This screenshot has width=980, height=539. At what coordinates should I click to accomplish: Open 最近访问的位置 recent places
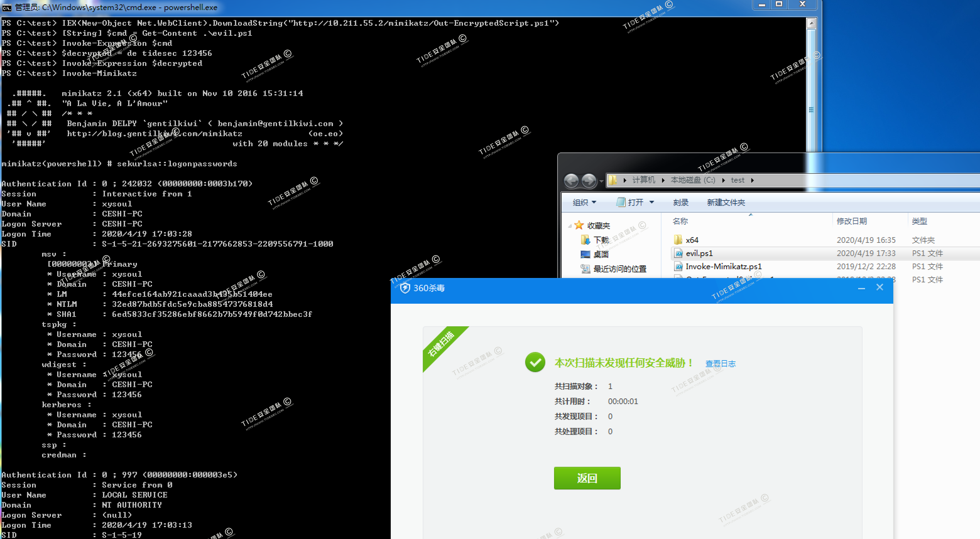click(x=619, y=269)
